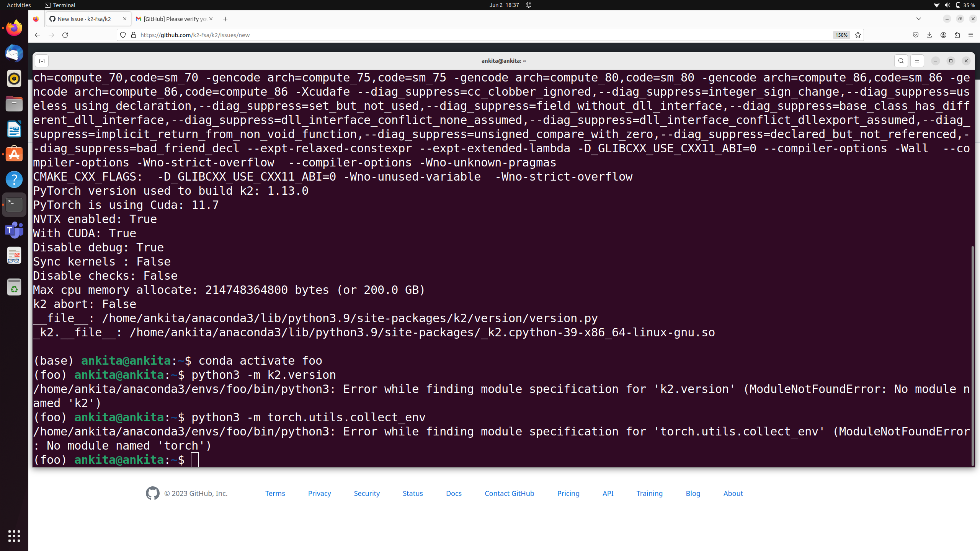Viewport: 980px width, 551px height.
Task: Click the Contact GitHub footer link
Action: coord(509,493)
